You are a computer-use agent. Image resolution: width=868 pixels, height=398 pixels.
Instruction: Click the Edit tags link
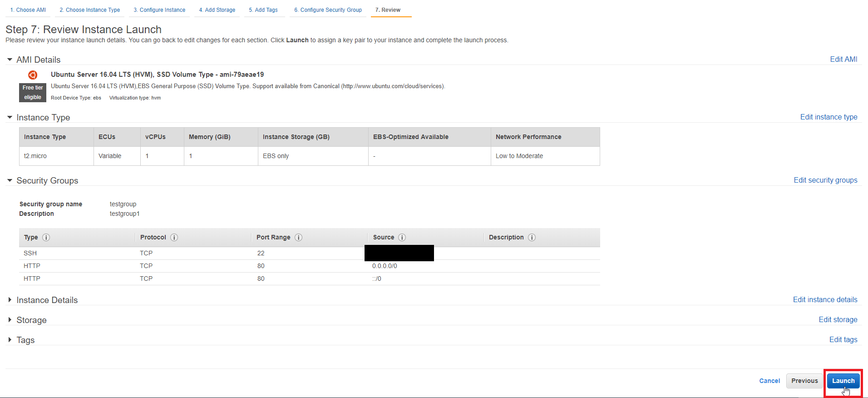843,339
